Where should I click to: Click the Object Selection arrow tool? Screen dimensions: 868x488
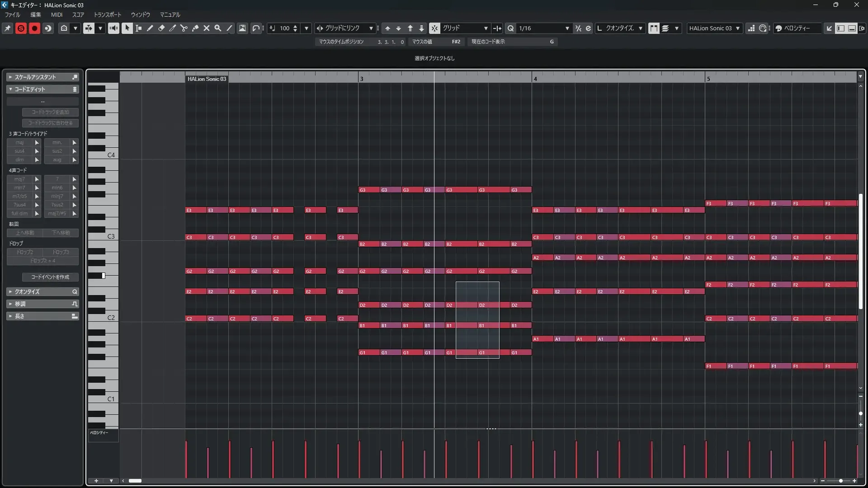[x=127, y=28]
